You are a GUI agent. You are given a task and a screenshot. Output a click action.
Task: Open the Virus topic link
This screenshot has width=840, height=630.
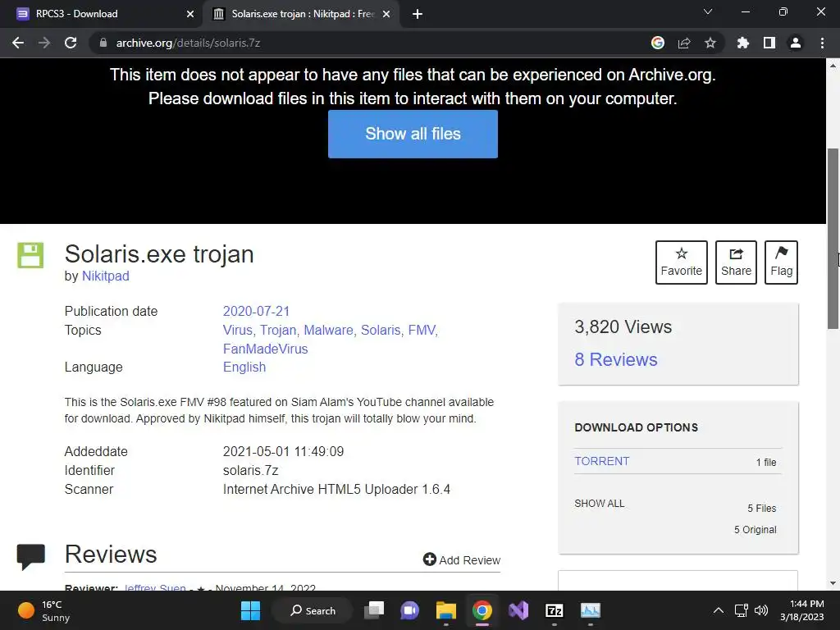237,330
